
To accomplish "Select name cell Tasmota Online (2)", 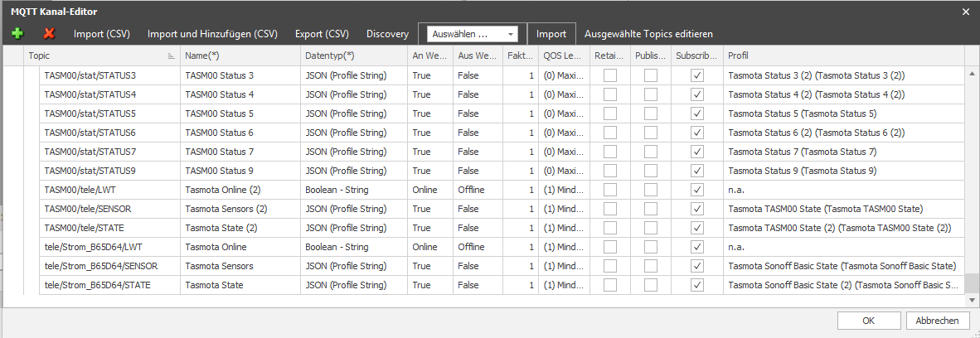I will (240, 190).
